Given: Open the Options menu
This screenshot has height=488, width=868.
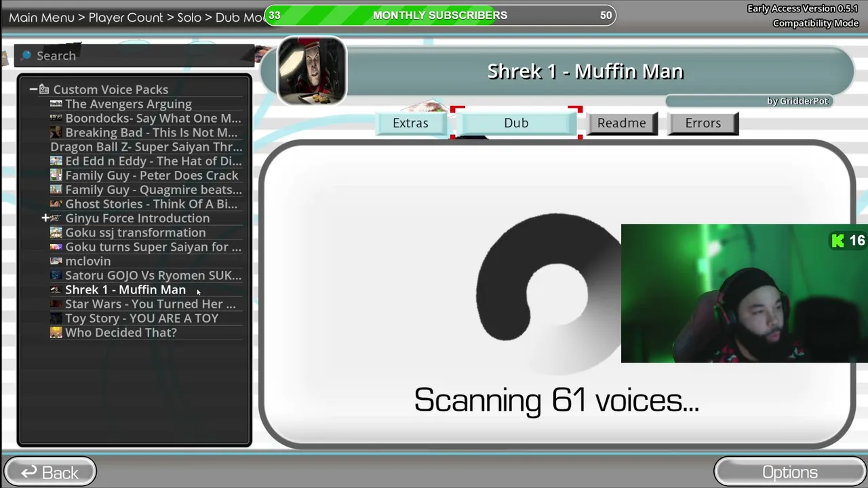Looking at the screenshot, I should click(790, 472).
